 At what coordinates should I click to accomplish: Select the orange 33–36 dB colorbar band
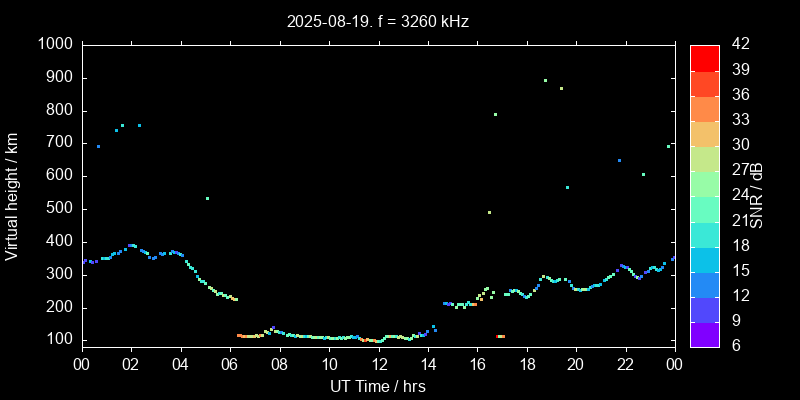(x=704, y=108)
